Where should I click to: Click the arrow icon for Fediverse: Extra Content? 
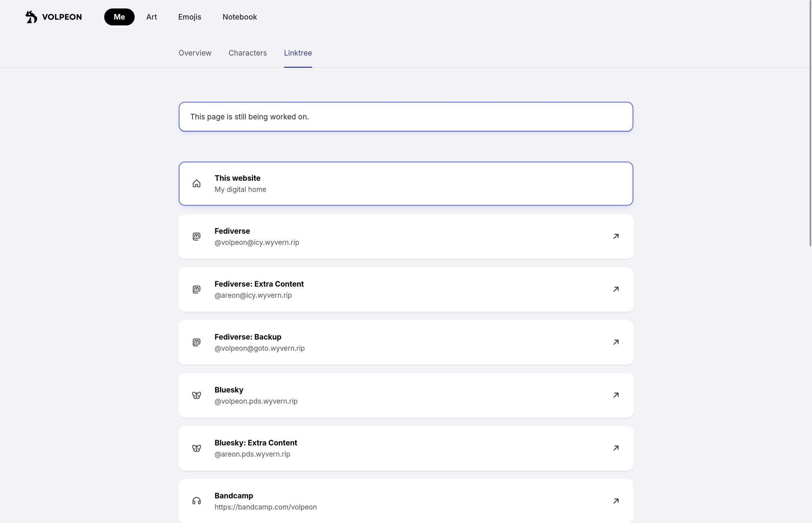point(616,289)
